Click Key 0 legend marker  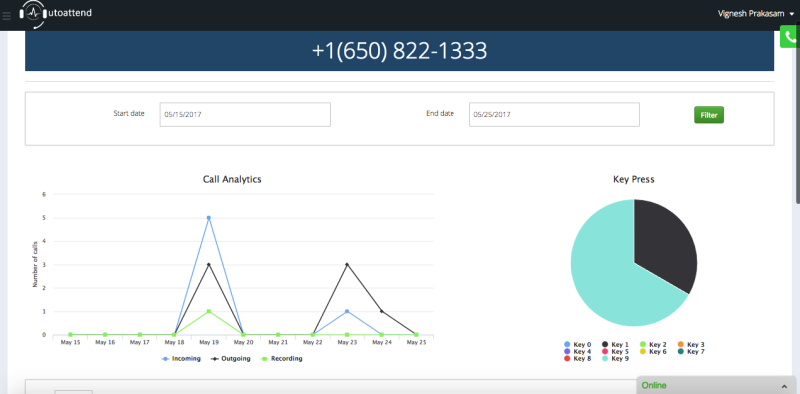567,345
